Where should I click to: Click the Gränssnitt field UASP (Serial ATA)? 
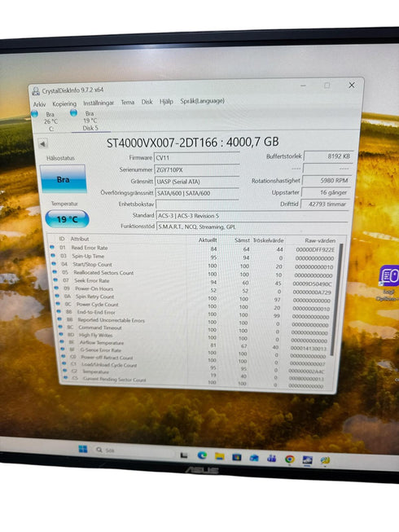pos(197,182)
